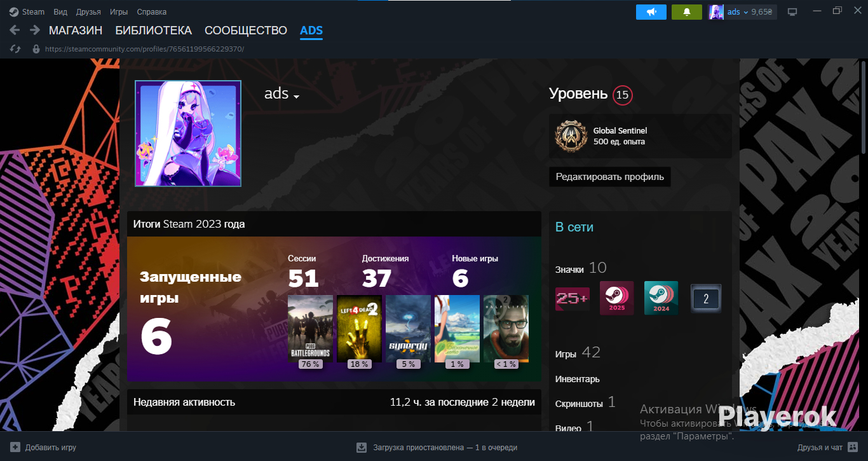The image size is (868, 461).
Task: Open the PUBG Battlegrounds game cover
Action: click(x=310, y=329)
